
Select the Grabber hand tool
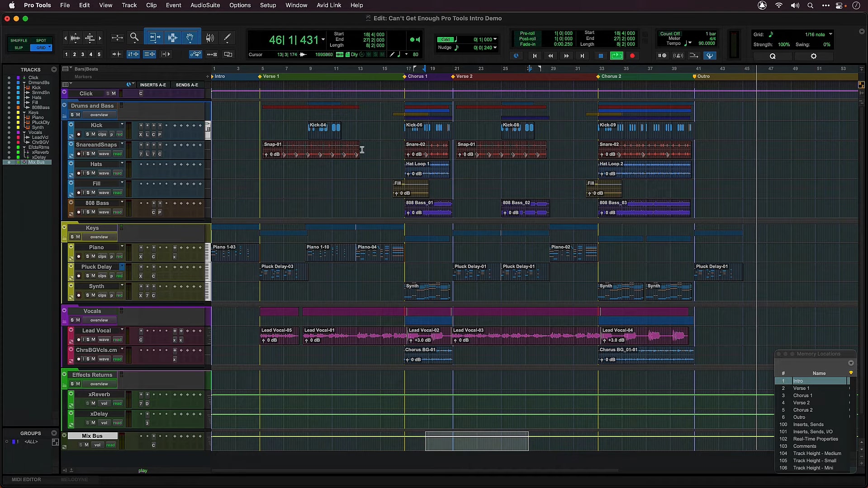pyautogui.click(x=190, y=38)
